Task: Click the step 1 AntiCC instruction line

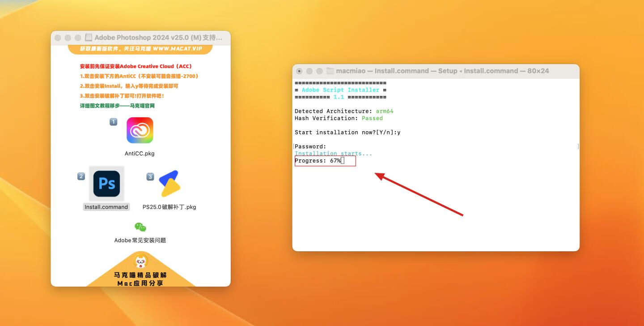Action: [x=139, y=76]
